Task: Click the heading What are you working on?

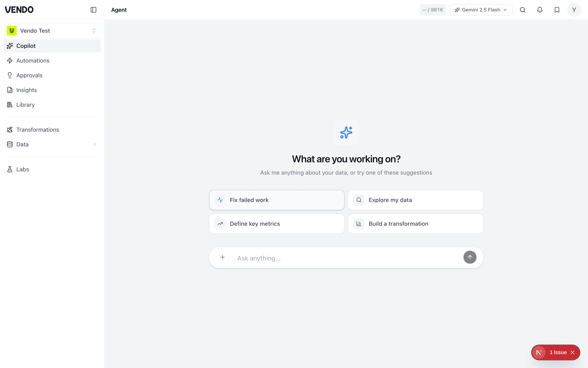Action: (x=346, y=159)
